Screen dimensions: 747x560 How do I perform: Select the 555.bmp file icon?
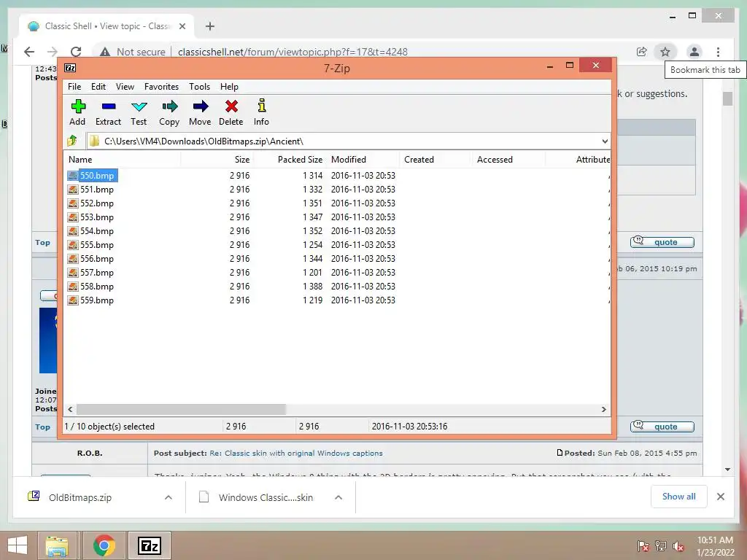pyautogui.click(x=72, y=245)
